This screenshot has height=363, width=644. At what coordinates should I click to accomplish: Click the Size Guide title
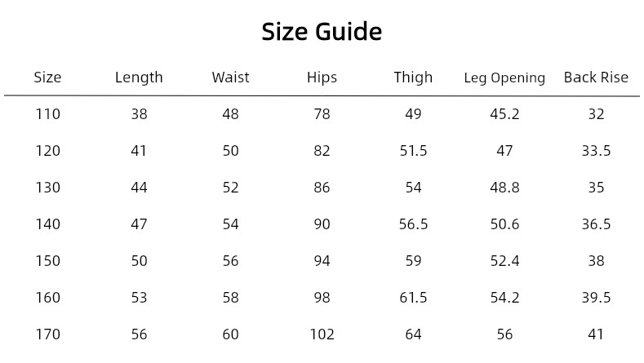click(x=322, y=32)
